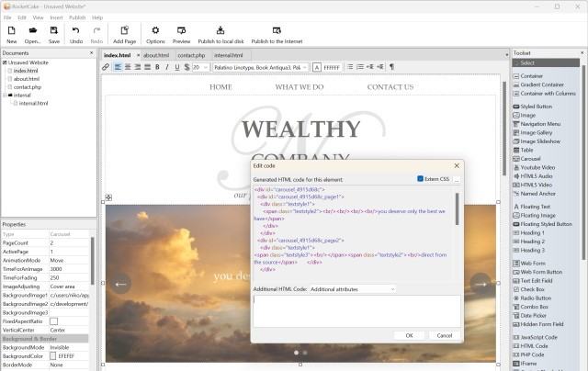Uncheck the Extern CSS checkbox
The width and height of the screenshot is (588, 371).
click(x=421, y=179)
